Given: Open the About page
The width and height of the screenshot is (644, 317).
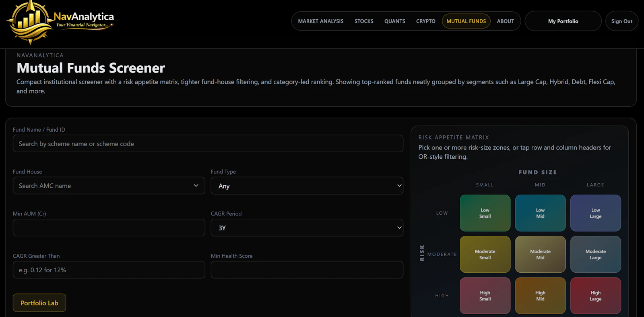Looking at the screenshot, I should point(506,21).
